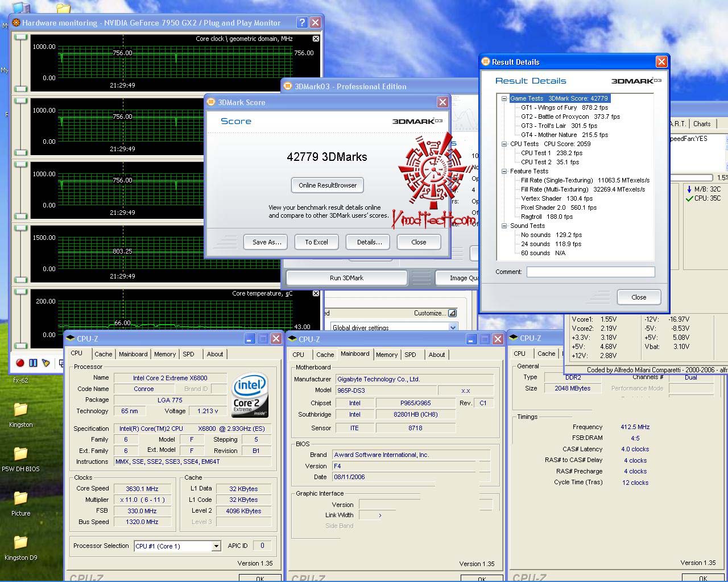The width and height of the screenshot is (728, 582).
Task: Click the Online ResultBrowser button
Action: pyautogui.click(x=328, y=185)
